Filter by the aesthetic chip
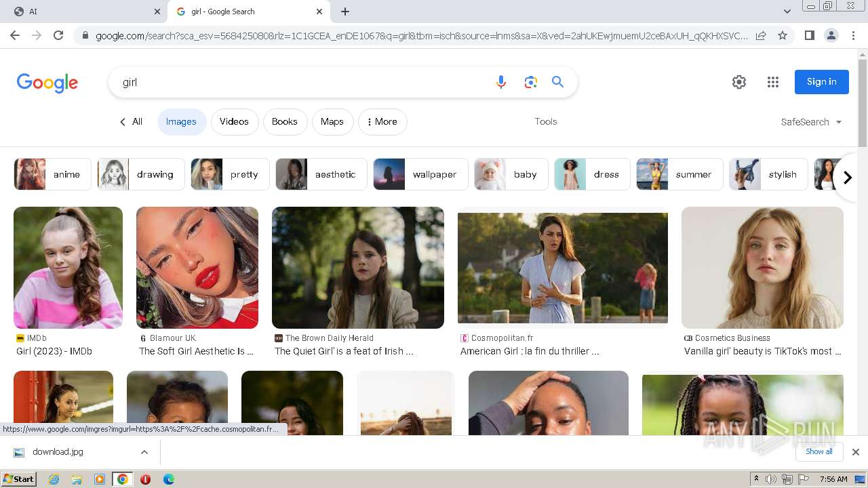This screenshot has width=868, height=488. pos(321,174)
